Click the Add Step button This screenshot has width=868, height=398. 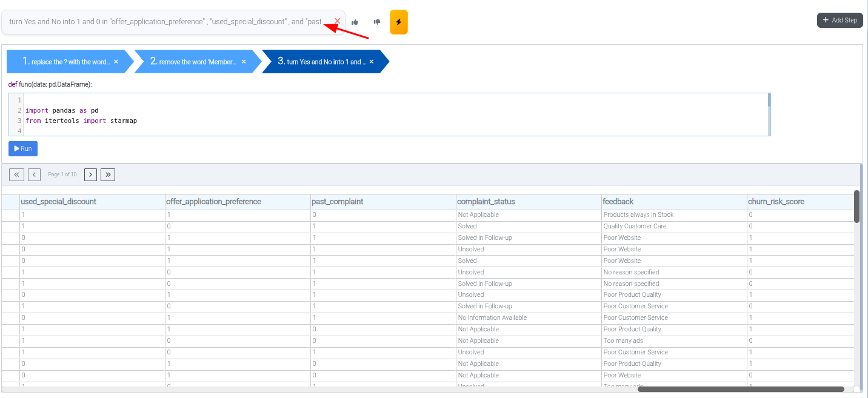pos(840,20)
